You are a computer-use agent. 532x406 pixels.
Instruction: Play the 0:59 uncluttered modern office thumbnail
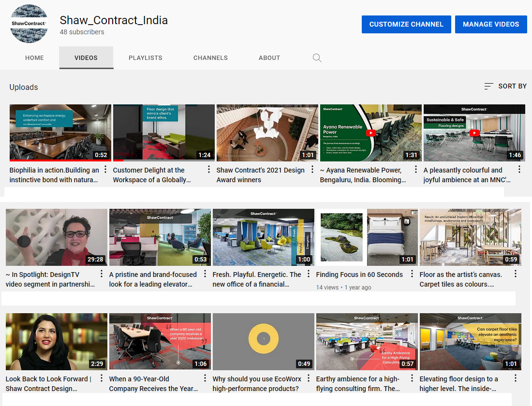[470, 237]
